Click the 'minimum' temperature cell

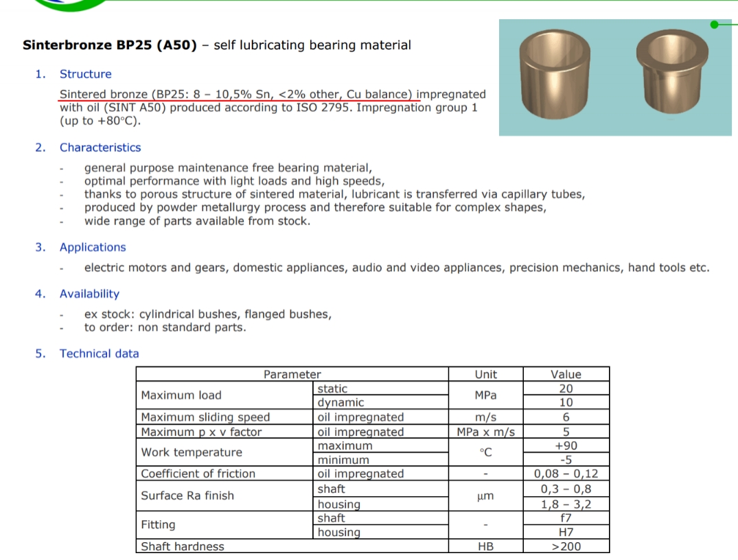pyautogui.click(x=380, y=459)
